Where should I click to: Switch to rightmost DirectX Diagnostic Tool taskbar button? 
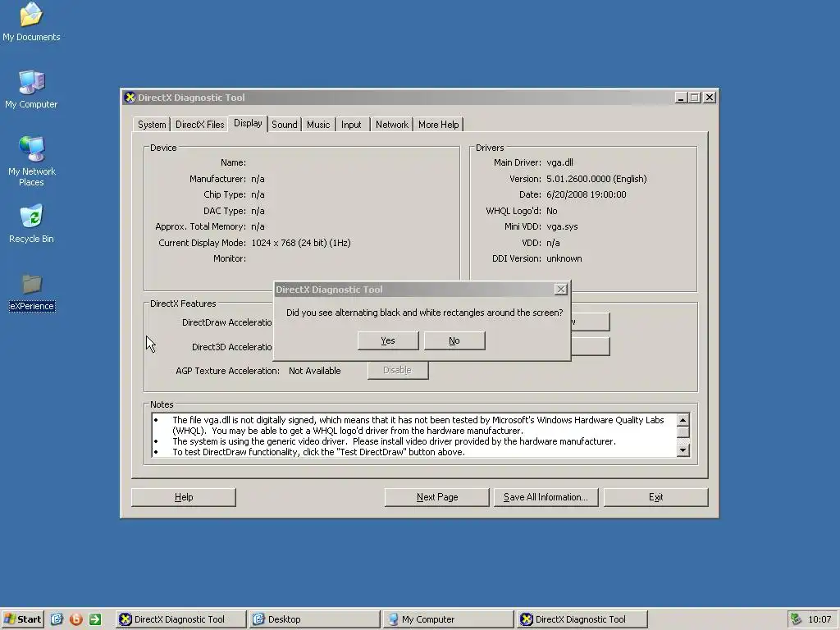tap(582, 619)
